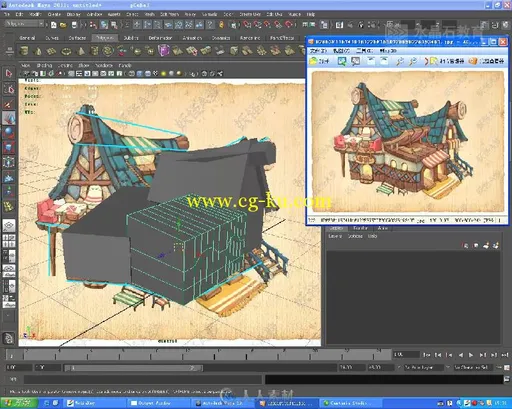This screenshot has width=512, height=409.
Task: Switch to four view layout
Action: [x=9, y=241]
